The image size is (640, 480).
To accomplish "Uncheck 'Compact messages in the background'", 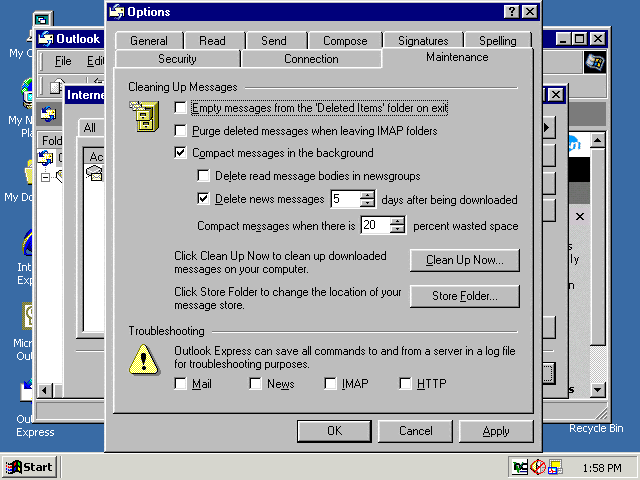I will point(180,153).
